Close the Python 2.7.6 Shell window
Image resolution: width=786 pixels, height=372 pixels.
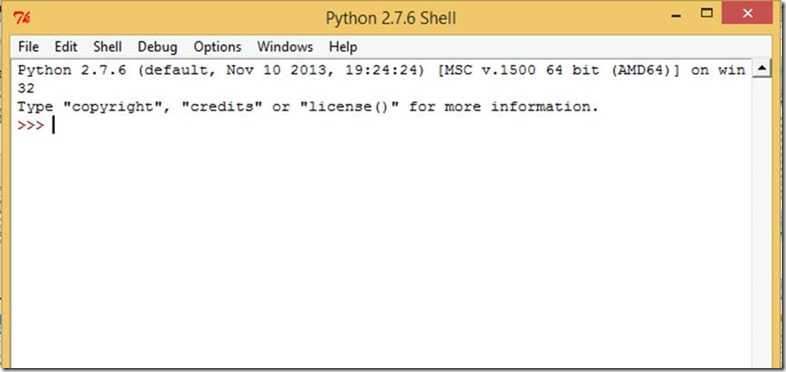747,14
